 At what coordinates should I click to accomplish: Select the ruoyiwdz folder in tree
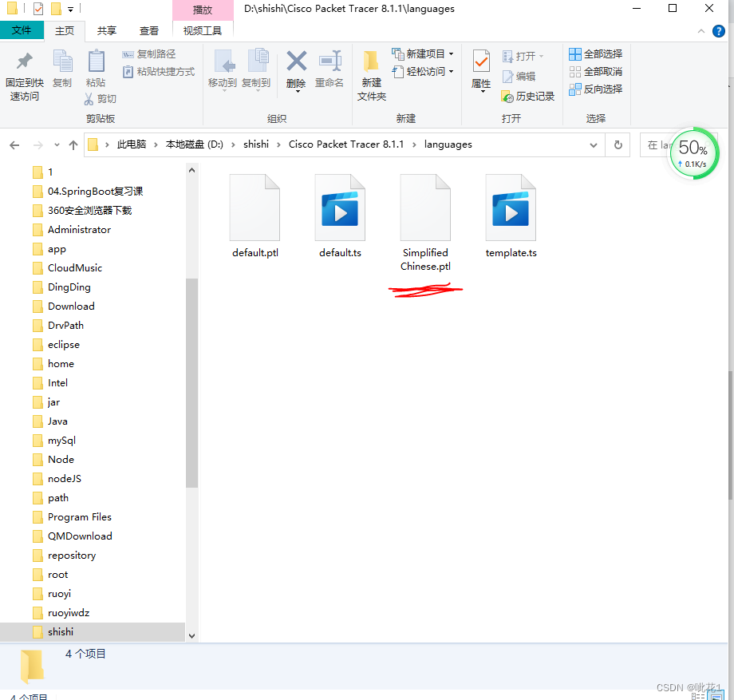tap(69, 613)
